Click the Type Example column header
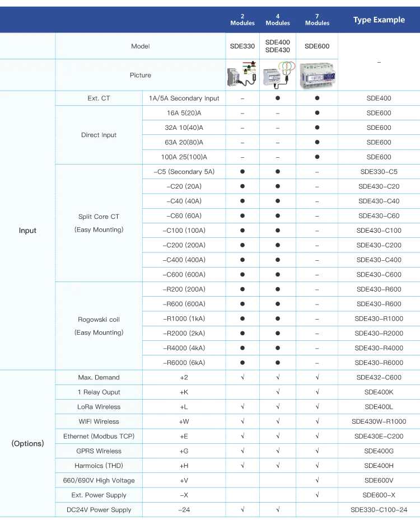420x525 pixels. pyautogui.click(x=379, y=20)
